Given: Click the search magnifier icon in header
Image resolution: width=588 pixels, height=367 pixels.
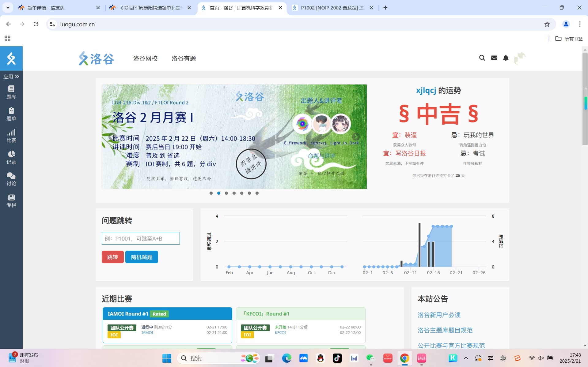Looking at the screenshot, I should pyautogui.click(x=482, y=58).
